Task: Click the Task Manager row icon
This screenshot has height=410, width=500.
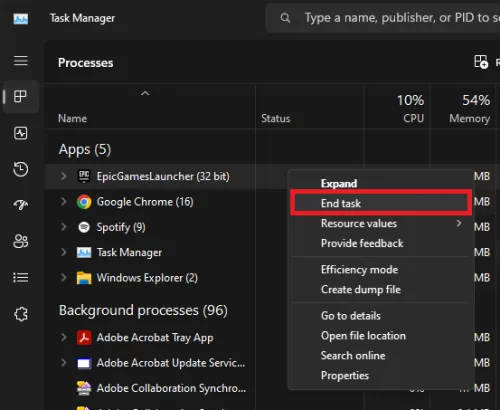Action: point(84,253)
